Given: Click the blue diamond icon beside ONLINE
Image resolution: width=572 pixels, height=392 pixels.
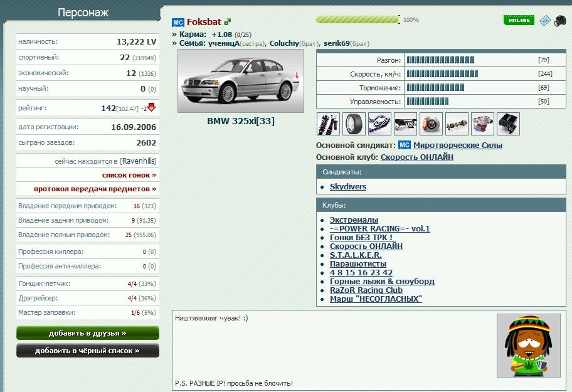Looking at the screenshot, I should point(544,21).
